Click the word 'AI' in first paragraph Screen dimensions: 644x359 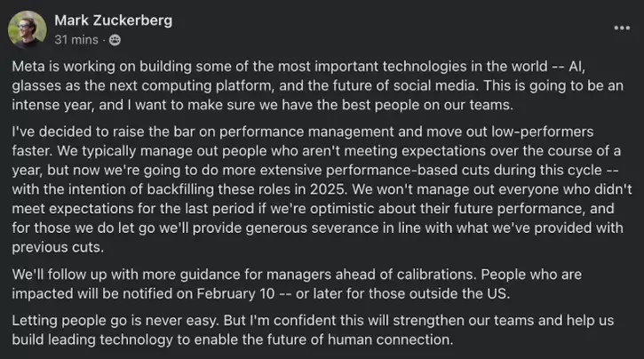[576, 67]
